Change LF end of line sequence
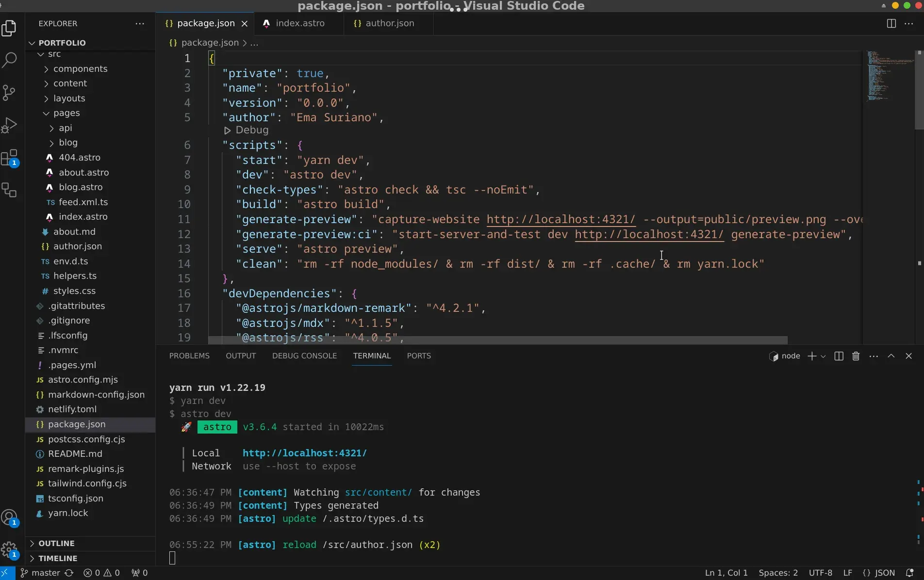The width and height of the screenshot is (924, 580). (x=847, y=573)
